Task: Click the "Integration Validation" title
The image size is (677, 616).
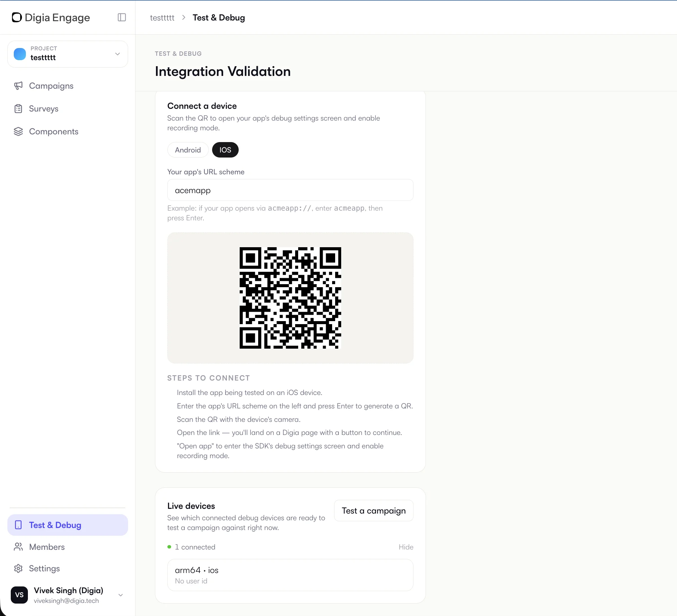Action: 223,71
